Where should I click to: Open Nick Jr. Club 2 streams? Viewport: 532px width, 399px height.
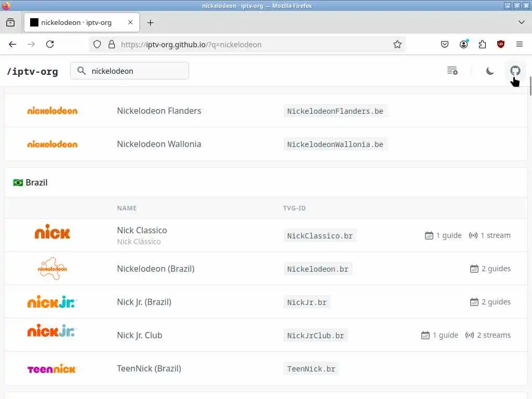[x=488, y=335]
